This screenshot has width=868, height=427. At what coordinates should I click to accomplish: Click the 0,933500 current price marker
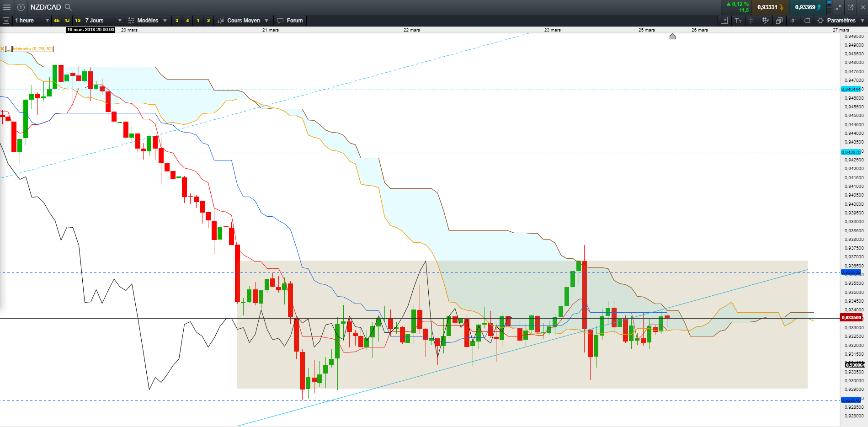[852, 317]
